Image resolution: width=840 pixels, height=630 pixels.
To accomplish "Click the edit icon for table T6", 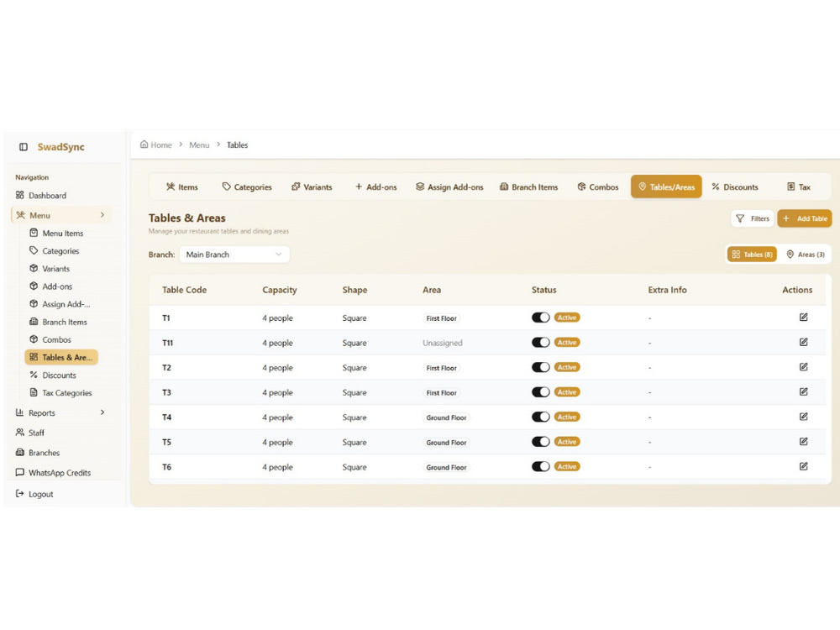I will [803, 466].
